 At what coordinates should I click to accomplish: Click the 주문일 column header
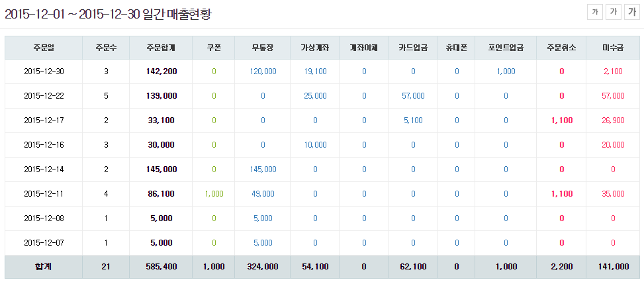pos(44,48)
